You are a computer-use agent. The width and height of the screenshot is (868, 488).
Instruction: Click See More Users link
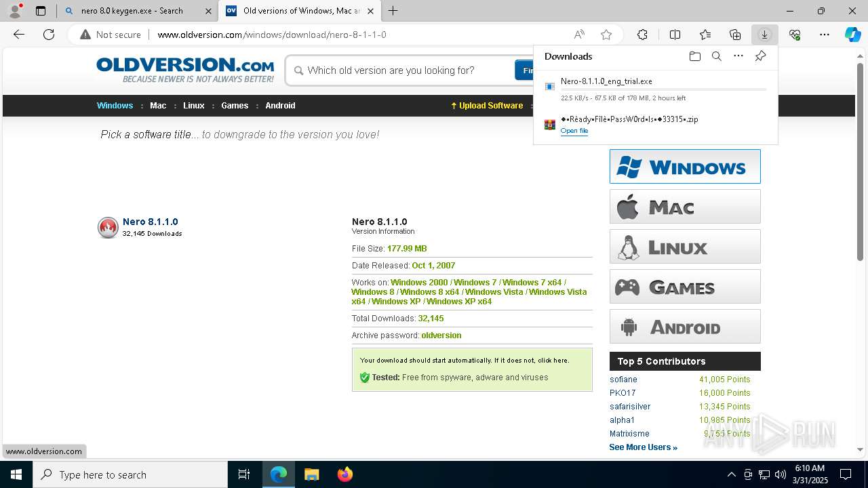643,447
